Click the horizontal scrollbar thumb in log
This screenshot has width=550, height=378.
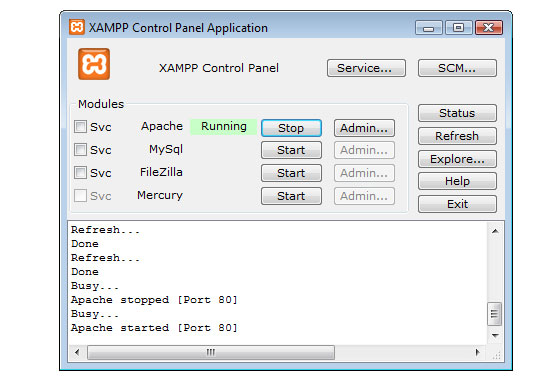point(211,352)
